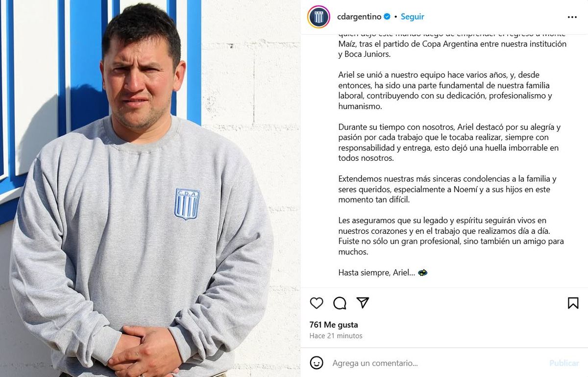
Task: Click the C.D.A. crest on sweatshirt
Action: click(x=187, y=204)
